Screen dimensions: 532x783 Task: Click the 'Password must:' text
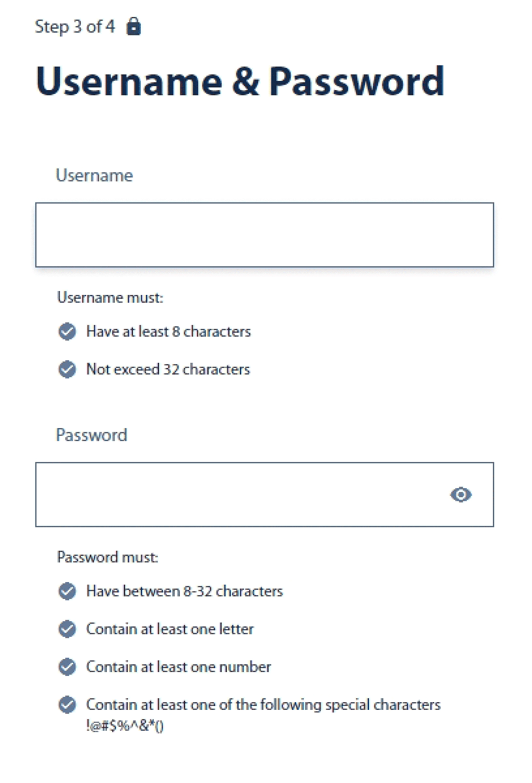[x=107, y=557]
